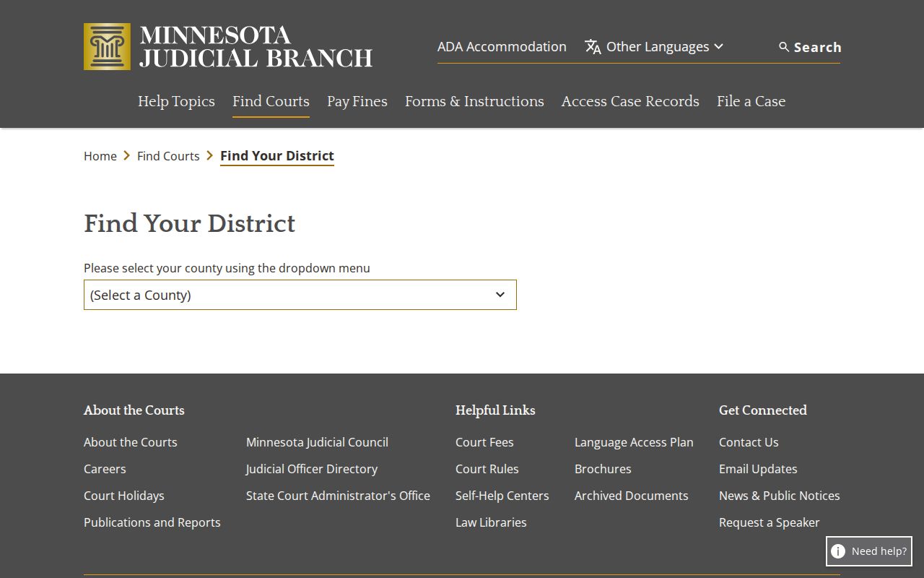
Task: Open Pay Fines in the navigation
Action: [357, 101]
